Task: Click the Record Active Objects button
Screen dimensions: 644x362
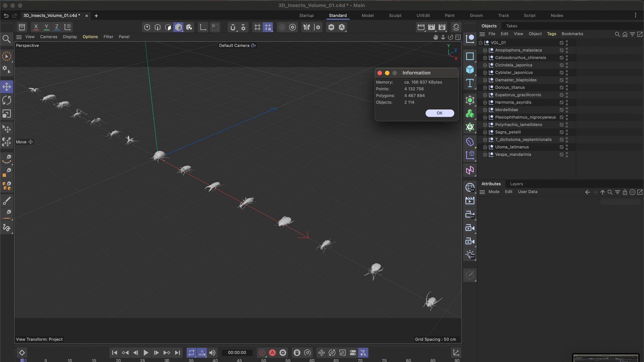Action: coord(262,353)
